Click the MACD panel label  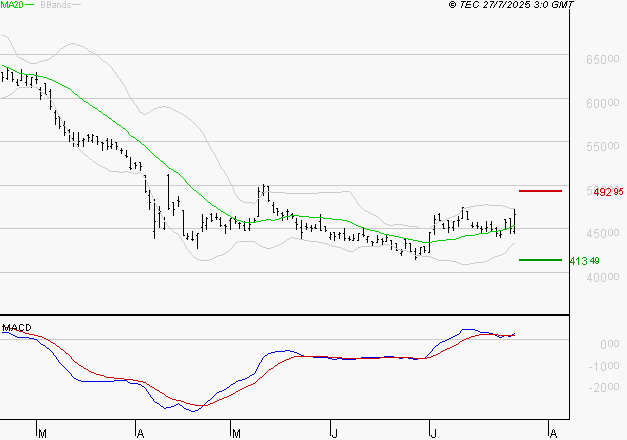(19, 328)
